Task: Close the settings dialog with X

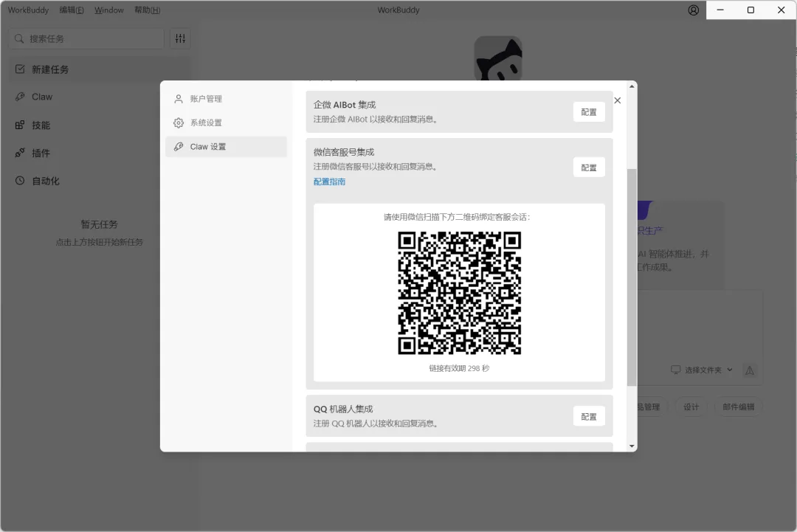Action: tap(618, 100)
